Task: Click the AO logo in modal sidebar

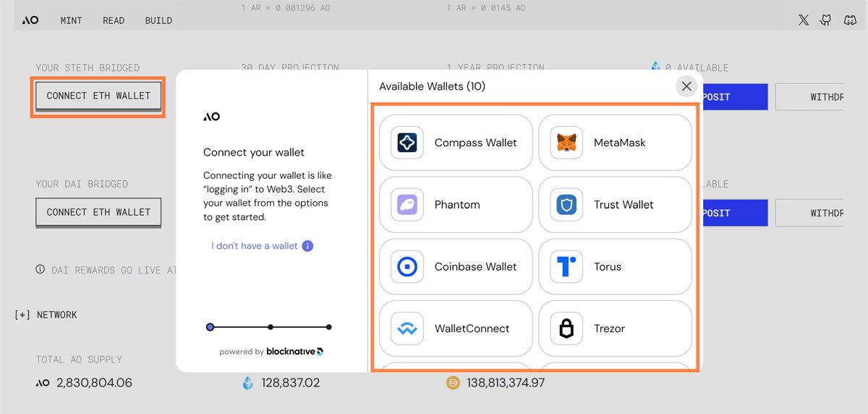Action: (x=211, y=117)
